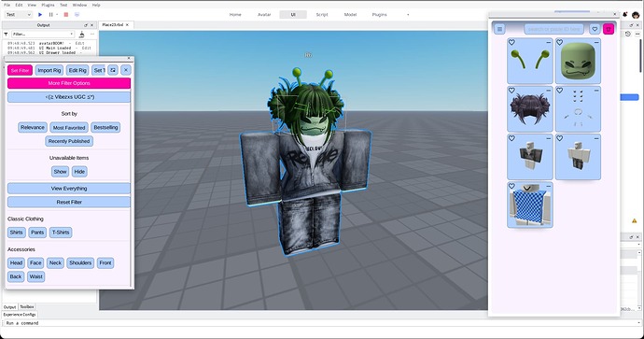The height and width of the screenshot is (339, 644).
Task: Open the Edit menu
Action: pos(19,5)
